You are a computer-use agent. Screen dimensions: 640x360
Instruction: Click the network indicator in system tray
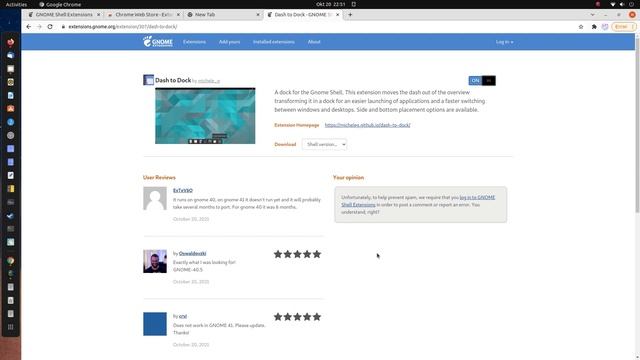(x=612, y=4)
